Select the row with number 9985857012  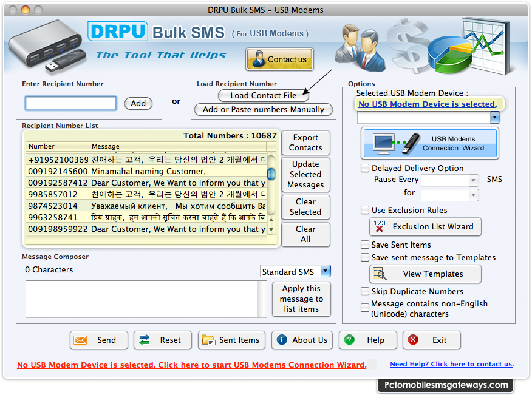coord(146,194)
